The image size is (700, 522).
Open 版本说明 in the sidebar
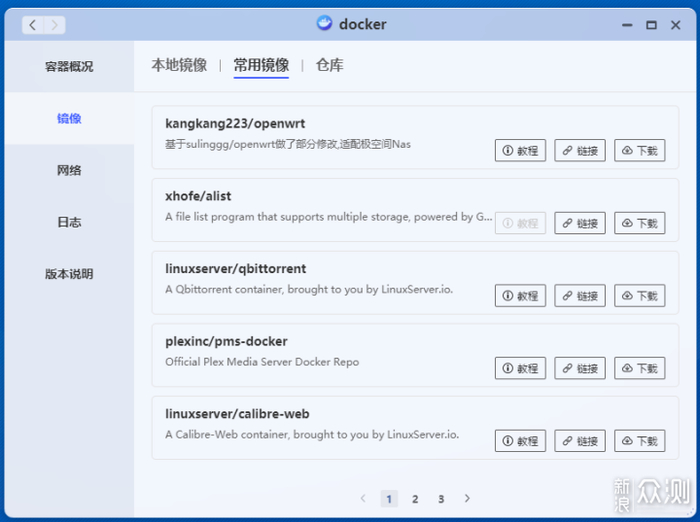69,274
